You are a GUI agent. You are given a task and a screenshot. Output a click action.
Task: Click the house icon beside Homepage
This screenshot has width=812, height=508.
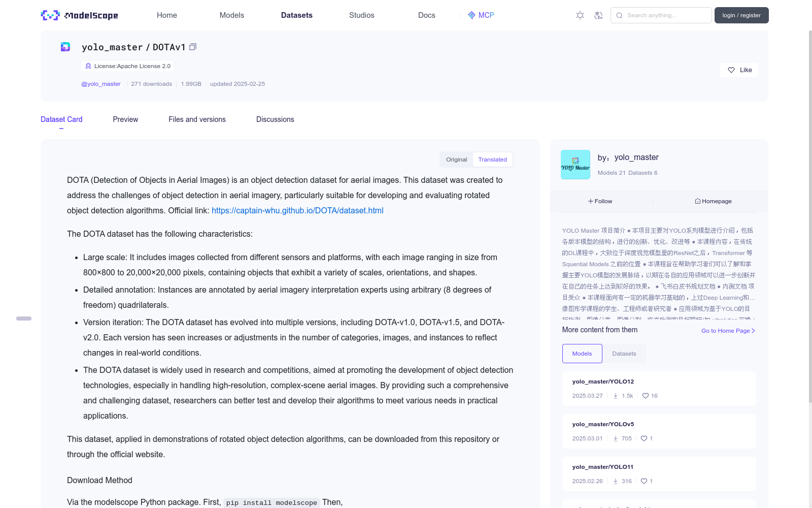[698, 201]
